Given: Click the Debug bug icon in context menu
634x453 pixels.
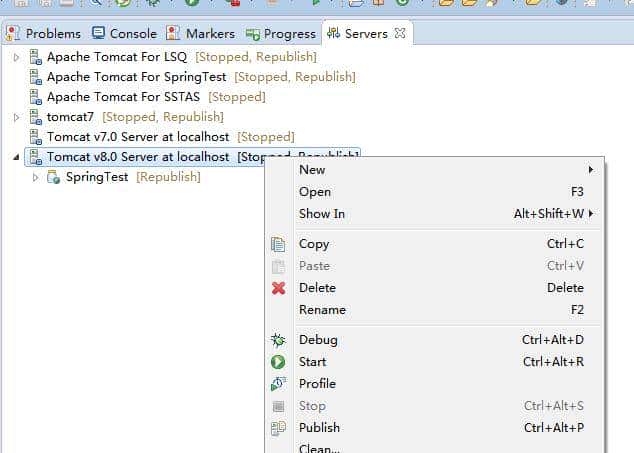Looking at the screenshot, I should [x=279, y=340].
